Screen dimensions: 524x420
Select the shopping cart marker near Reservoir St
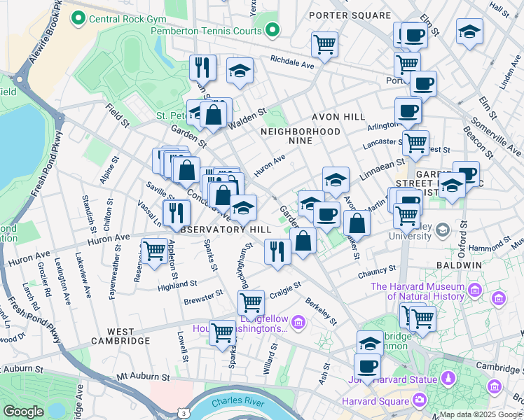pyautogui.click(x=154, y=253)
